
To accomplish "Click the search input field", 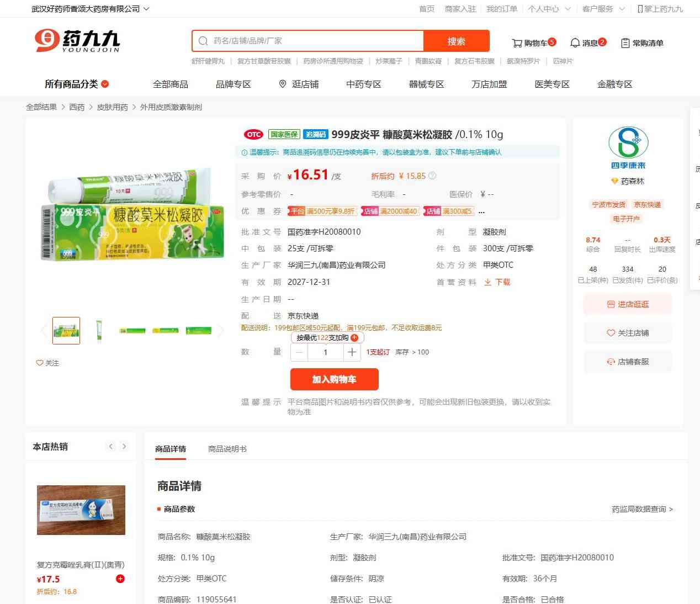I will point(315,41).
